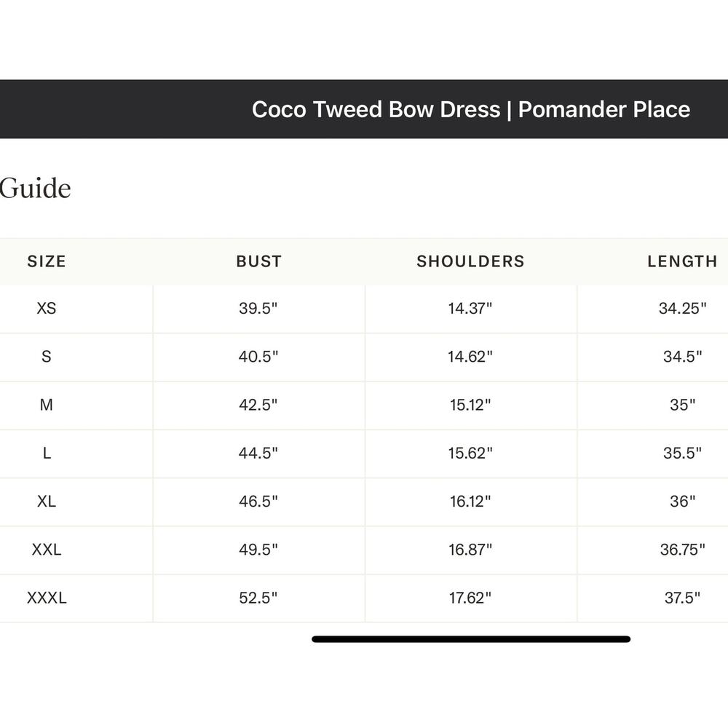
Task: Click the 39.5" bust value for XS
Action: [x=258, y=308]
